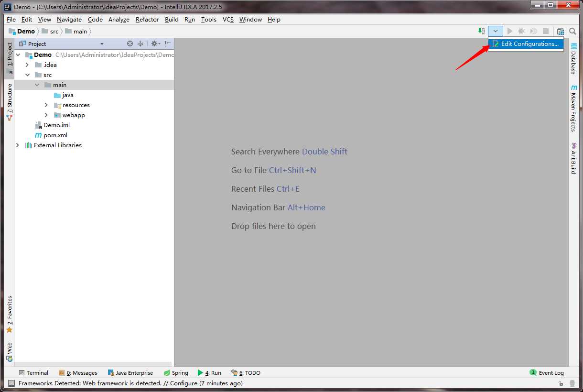This screenshot has width=583, height=392.
Task: Click the Make Project build icon
Action: 482,31
